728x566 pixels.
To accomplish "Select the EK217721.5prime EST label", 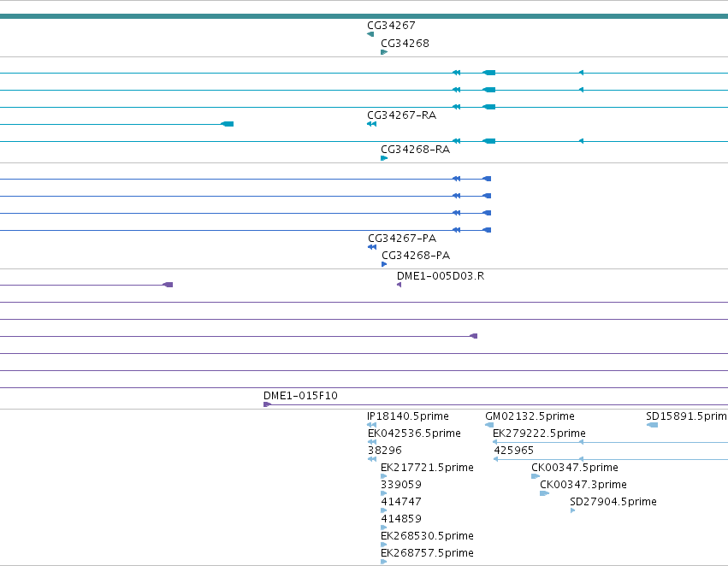I will 427,468.
